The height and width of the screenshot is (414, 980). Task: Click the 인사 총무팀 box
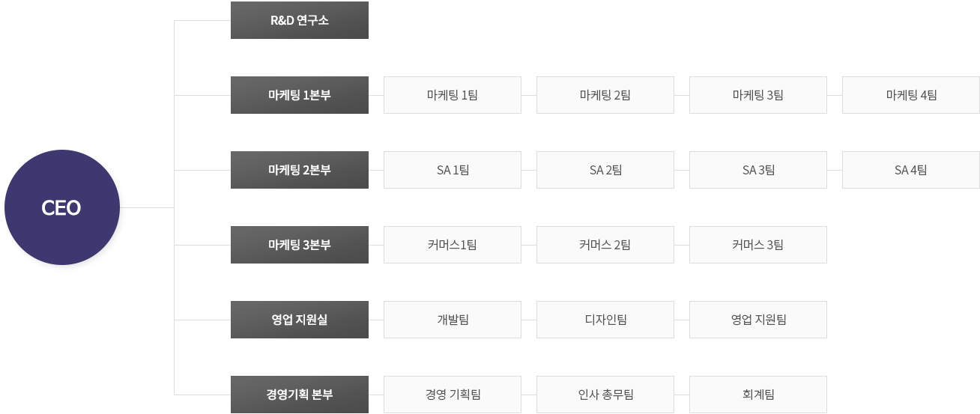click(x=605, y=395)
